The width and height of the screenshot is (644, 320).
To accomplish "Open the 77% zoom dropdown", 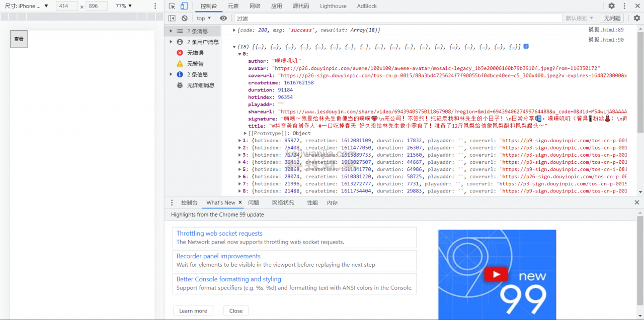I will point(124,6).
